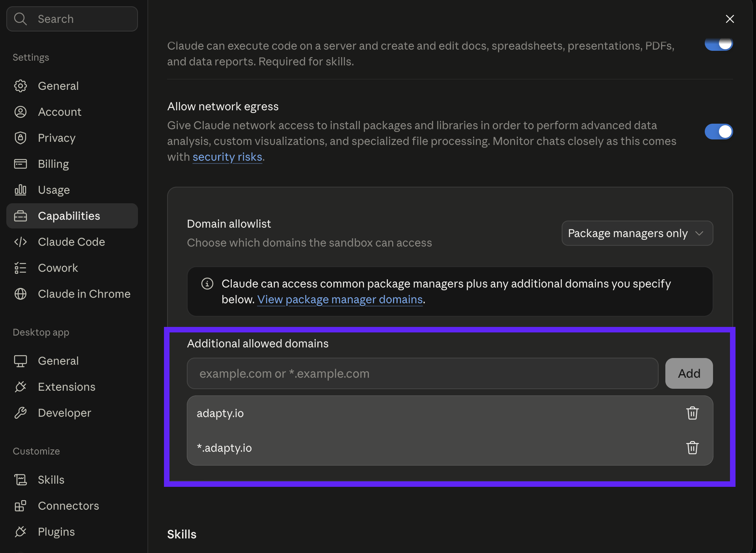Viewport: 756px width, 553px height.
Task: Turn off Allow network egress
Action: point(719,132)
